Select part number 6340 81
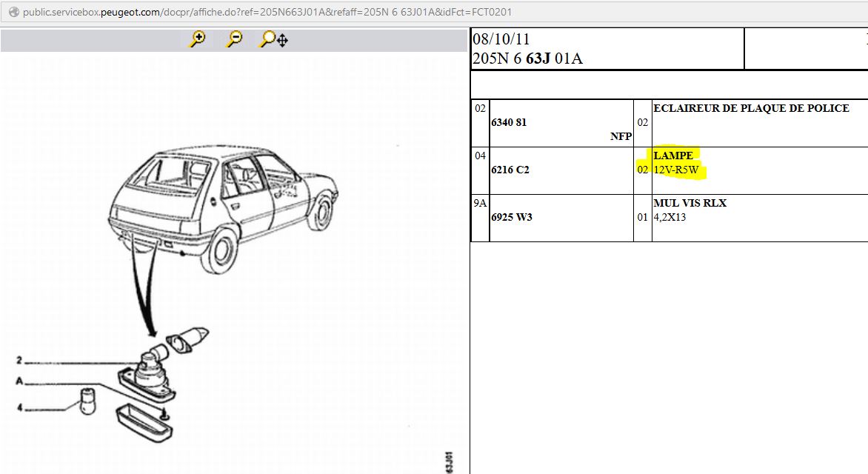This screenshot has height=474, width=868. click(x=509, y=122)
